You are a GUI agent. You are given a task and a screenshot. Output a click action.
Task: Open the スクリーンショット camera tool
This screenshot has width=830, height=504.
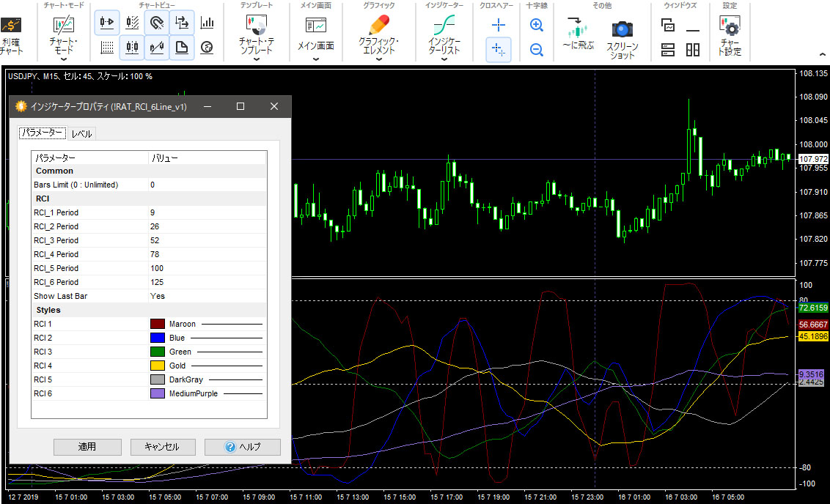[x=622, y=31]
